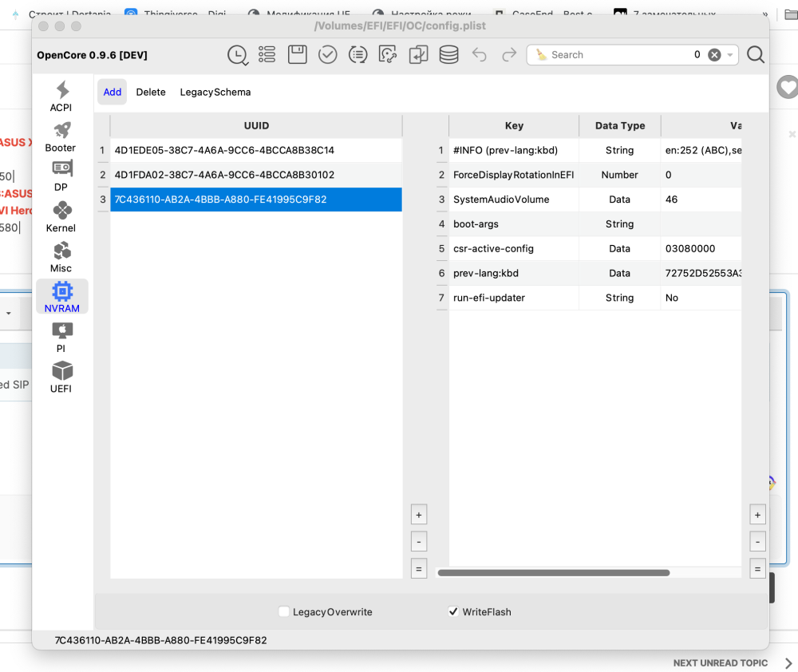The image size is (798, 672).
Task: Click NEXT UNREAD TOPIC link in browser
Action: pos(720,663)
